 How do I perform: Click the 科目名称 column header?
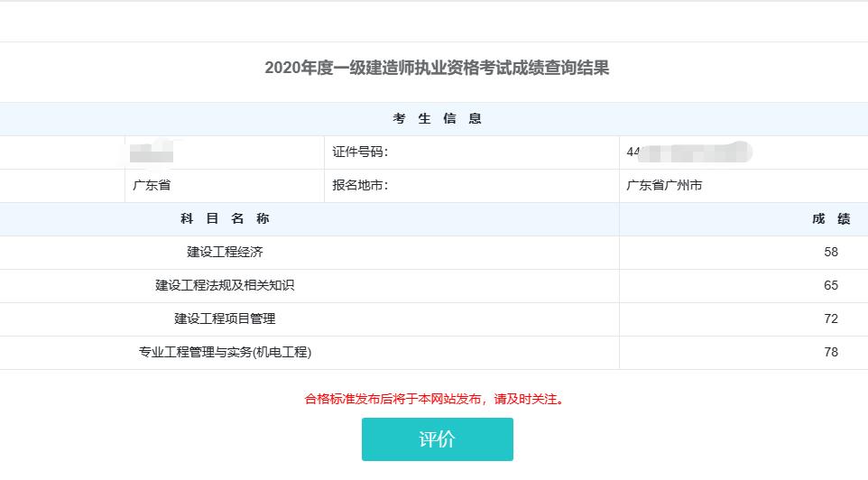tap(225, 218)
